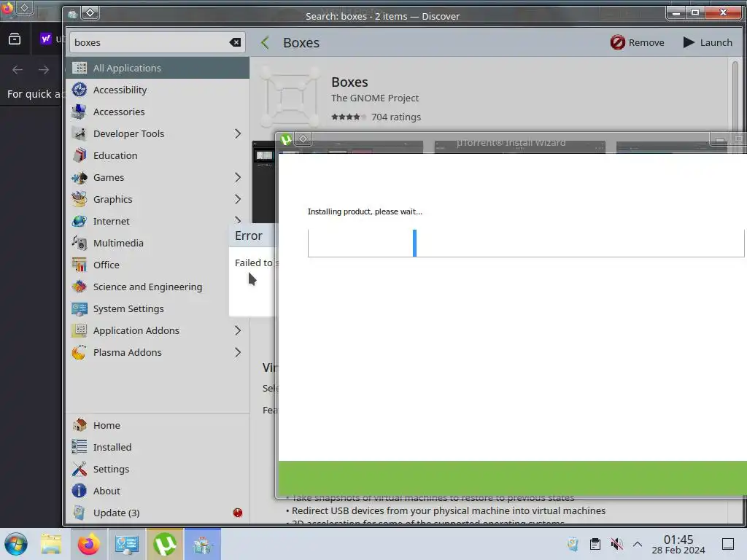Open the Update (3) page
Image resolution: width=747 pixels, height=560 pixels.
pyautogui.click(x=158, y=513)
